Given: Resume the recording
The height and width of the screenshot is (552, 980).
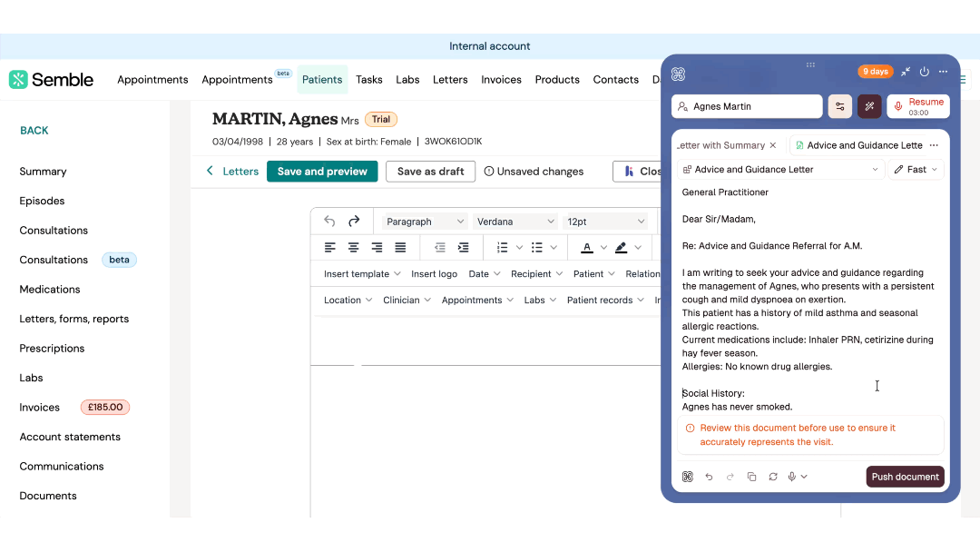Looking at the screenshot, I should tap(918, 106).
